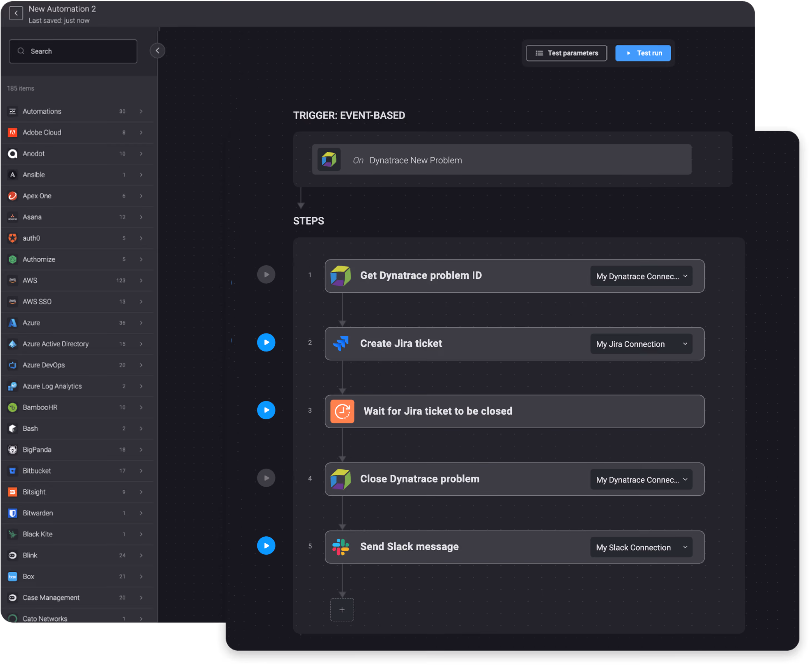
Task: Click the Azure icon in the sidebar
Action: (x=13, y=323)
